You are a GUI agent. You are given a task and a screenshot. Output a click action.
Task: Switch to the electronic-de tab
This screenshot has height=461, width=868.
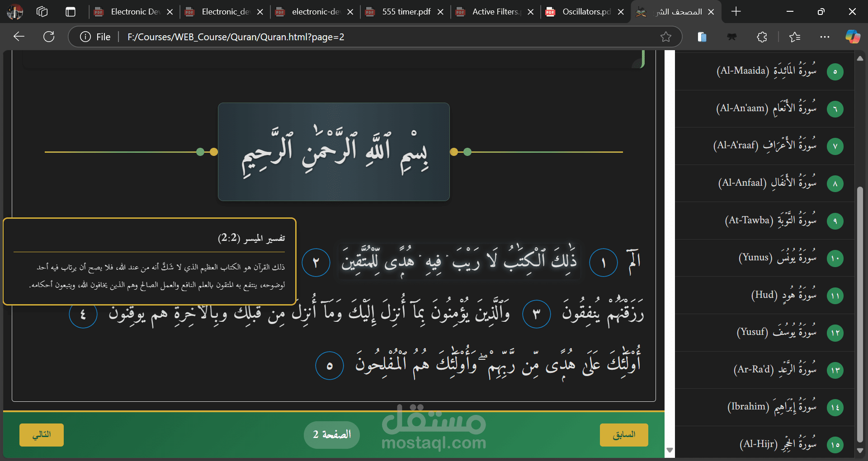coord(315,12)
